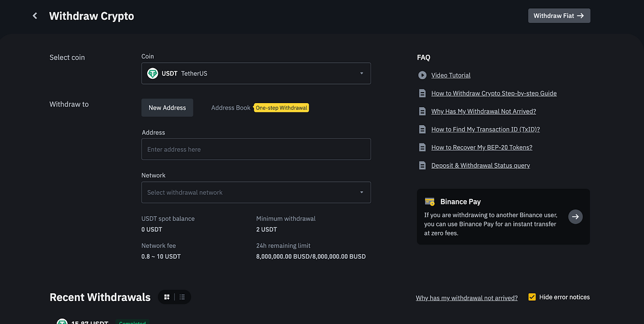Open Why Has My Withdrawal Not Arrived? FAQ
Viewport: 644px width, 324px height.
(x=483, y=111)
